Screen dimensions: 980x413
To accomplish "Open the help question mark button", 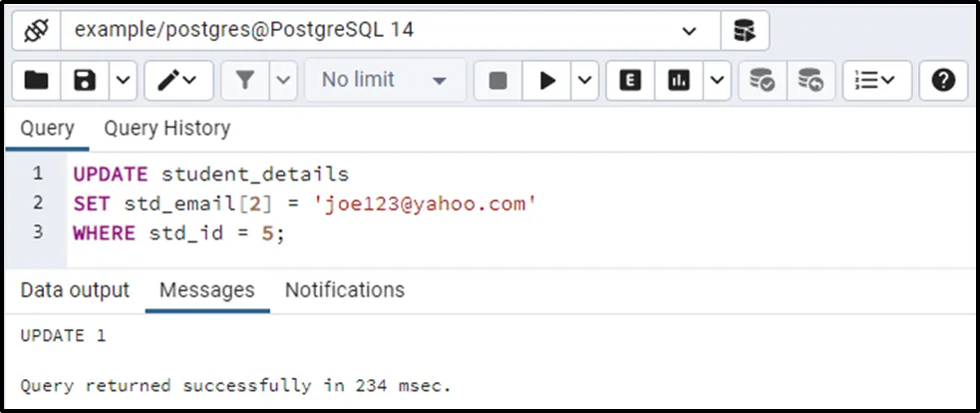I will click(x=943, y=81).
